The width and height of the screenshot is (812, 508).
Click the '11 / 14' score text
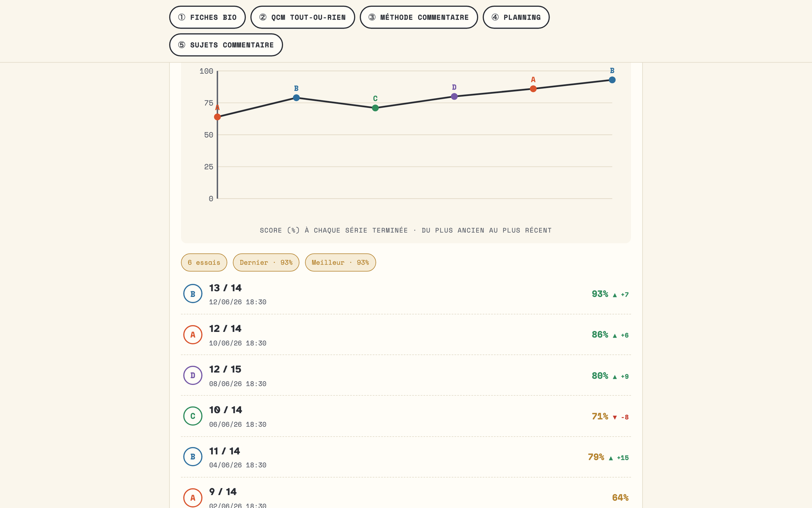point(224,451)
